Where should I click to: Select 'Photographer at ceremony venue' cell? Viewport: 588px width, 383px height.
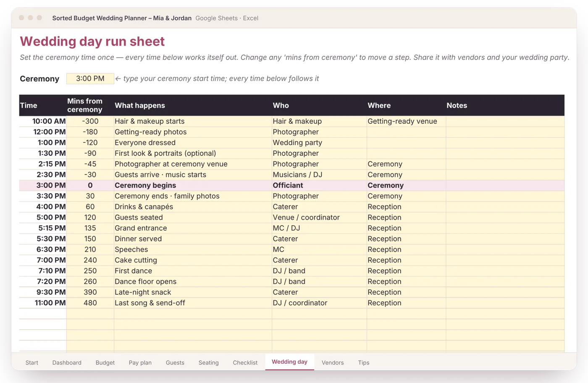(193, 164)
